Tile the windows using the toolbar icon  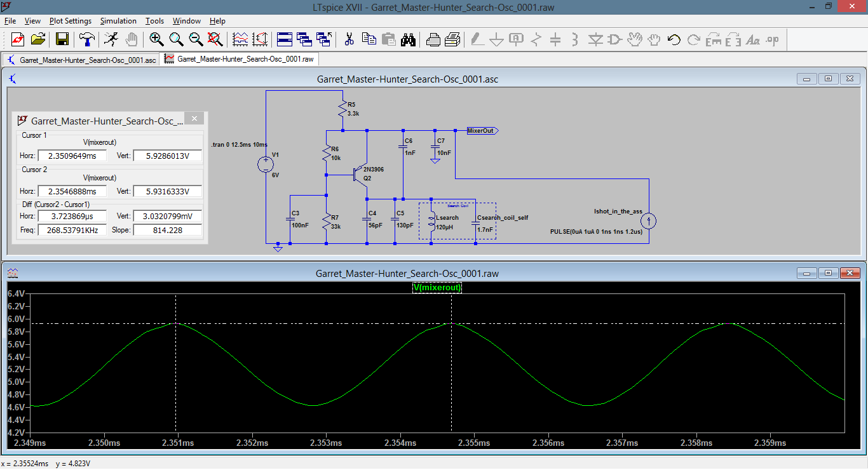[284, 39]
